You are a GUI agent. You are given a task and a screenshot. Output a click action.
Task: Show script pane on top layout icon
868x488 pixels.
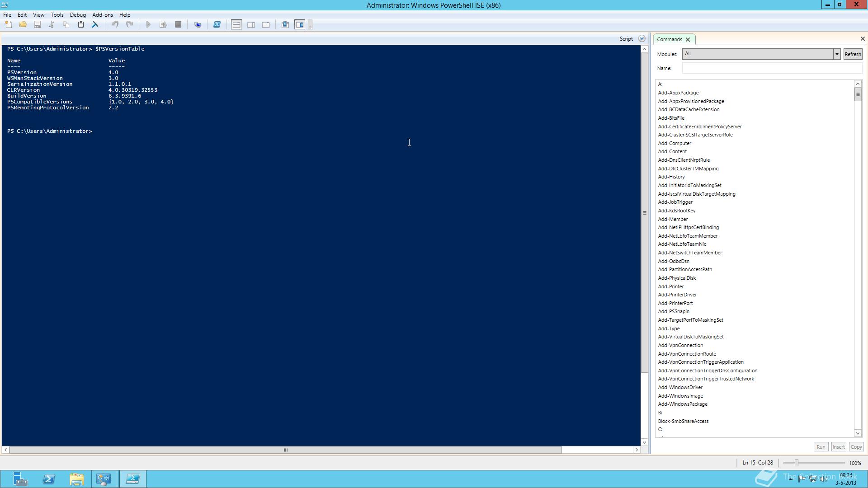click(x=236, y=25)
